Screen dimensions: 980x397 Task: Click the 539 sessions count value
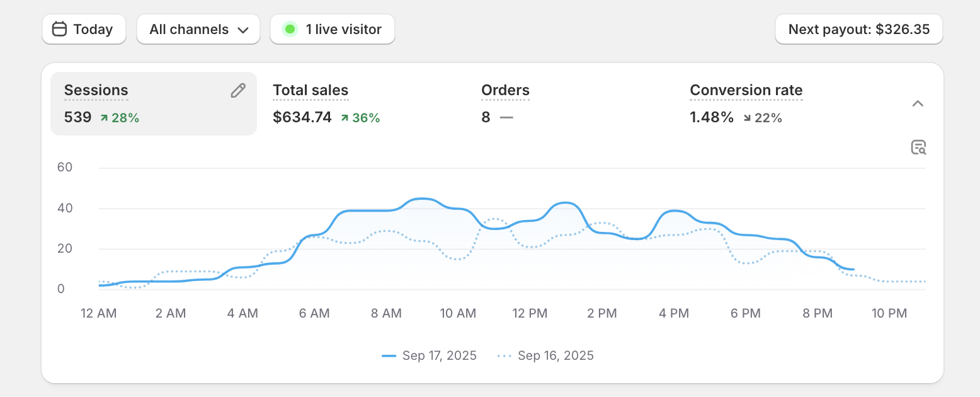(x=77, y=117)
